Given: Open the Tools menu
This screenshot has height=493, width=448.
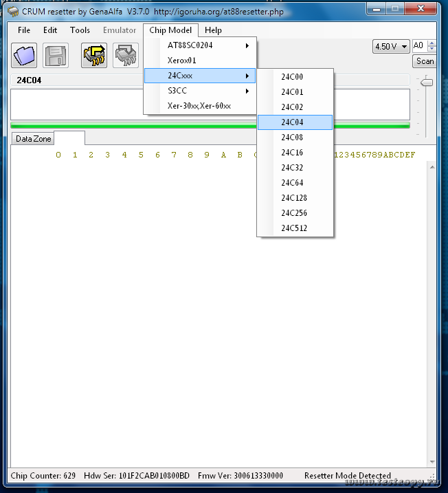Looking at the screenshot, I should (x=80, y=30).
